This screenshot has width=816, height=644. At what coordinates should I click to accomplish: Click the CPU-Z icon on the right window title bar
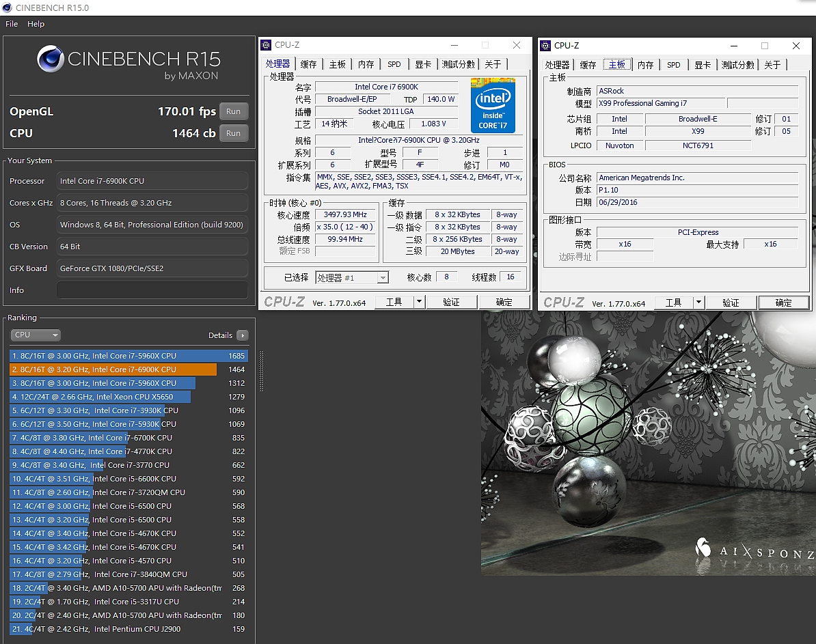pyautogui.click(x=545, y=45)
